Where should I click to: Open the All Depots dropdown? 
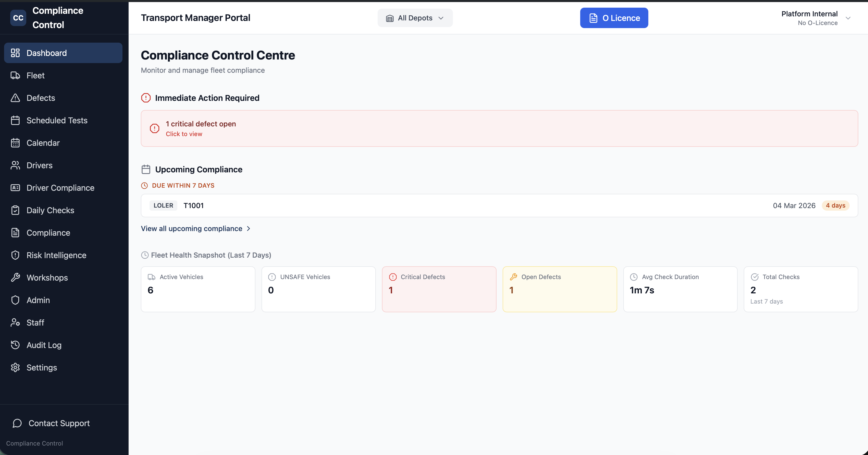point(415,18)
